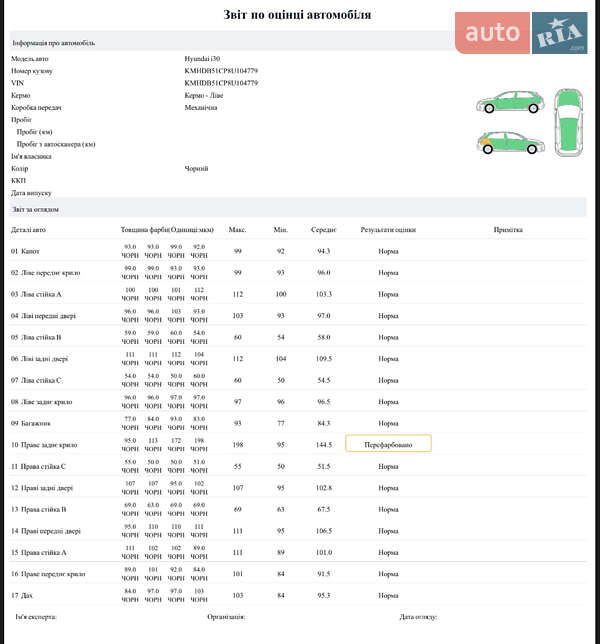Click the max value 198
600x644 pixels.
[238, 445]
